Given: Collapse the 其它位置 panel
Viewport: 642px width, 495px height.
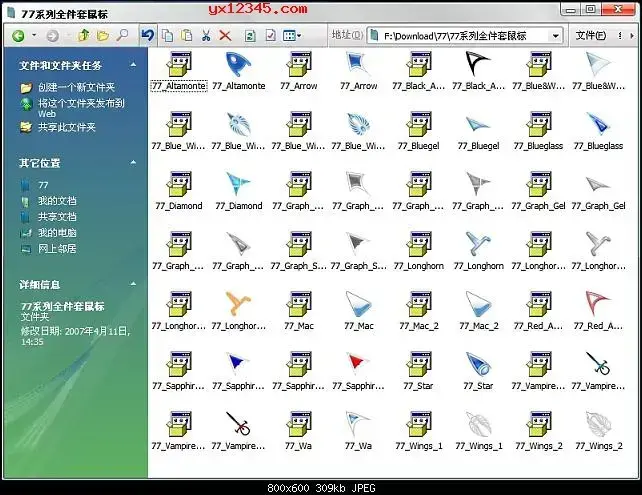Looking at the screenshot, I should (x=133, y=163).
